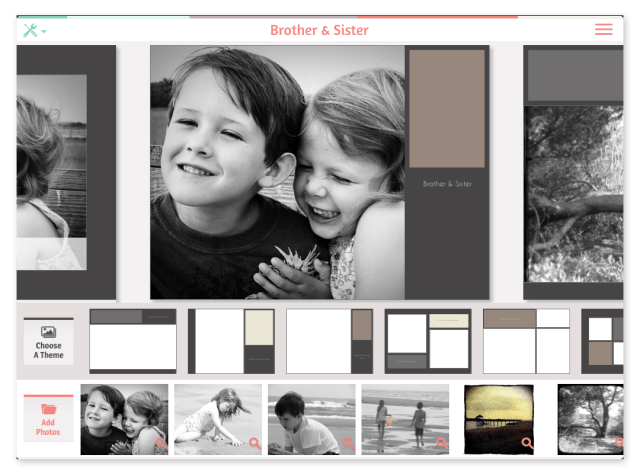This screenshot has height=474, width=640.
Task: Select first layout with dark header bar
Action: pos(133,341)
